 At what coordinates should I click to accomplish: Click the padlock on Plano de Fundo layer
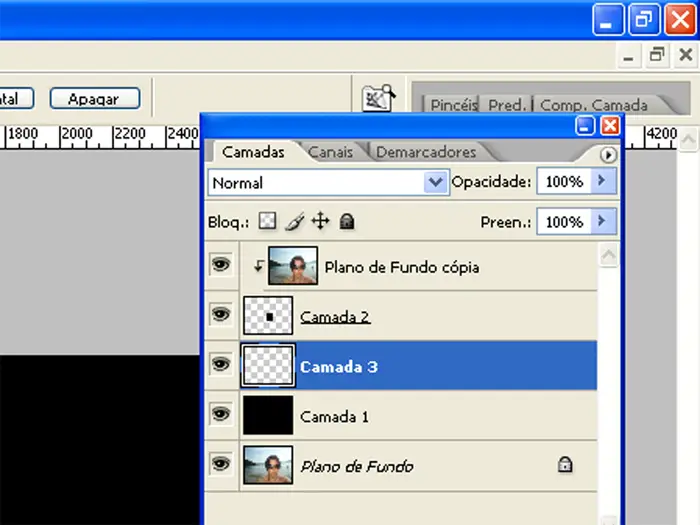coord(564,465)
